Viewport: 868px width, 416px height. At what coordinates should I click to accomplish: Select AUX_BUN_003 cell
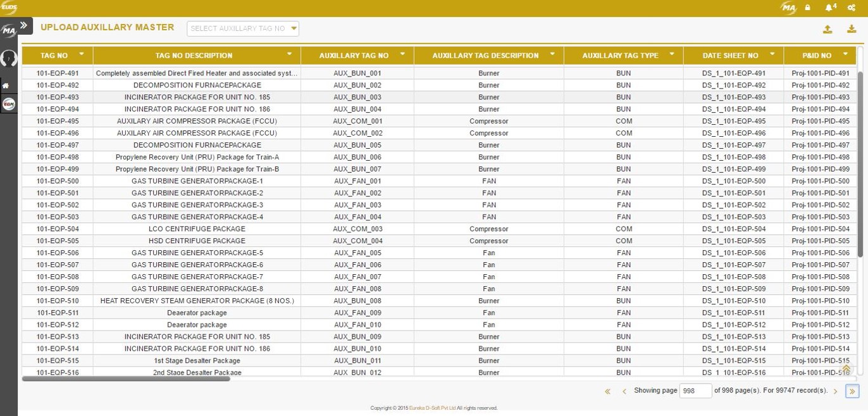[x=357, y=98]
